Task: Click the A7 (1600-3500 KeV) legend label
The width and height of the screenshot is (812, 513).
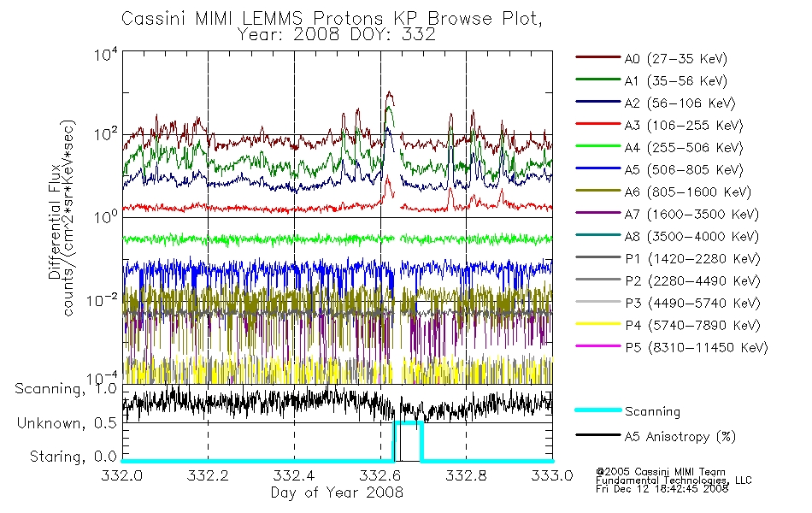Action: [x=691, y=215]
